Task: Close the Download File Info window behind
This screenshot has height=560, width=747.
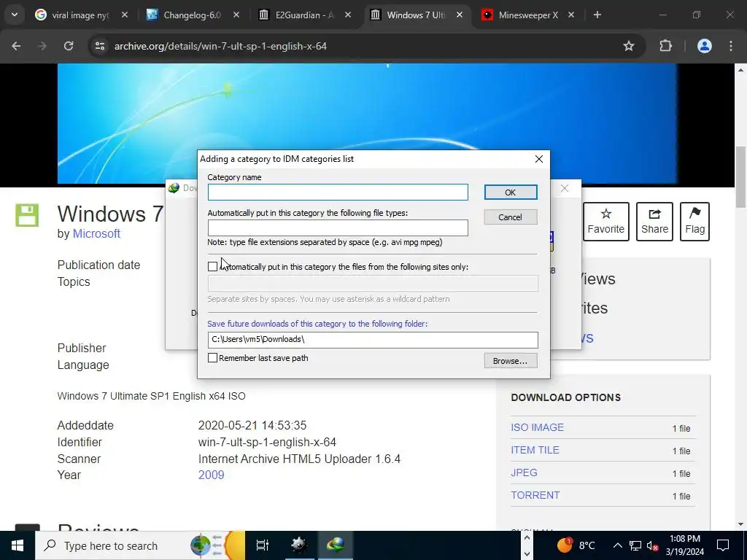Action: 565,188
